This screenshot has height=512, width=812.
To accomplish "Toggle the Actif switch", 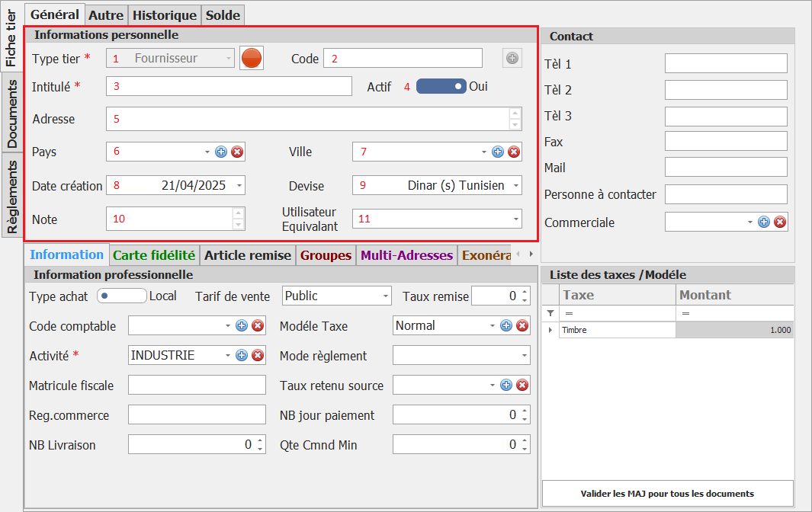I will point(441,87).
